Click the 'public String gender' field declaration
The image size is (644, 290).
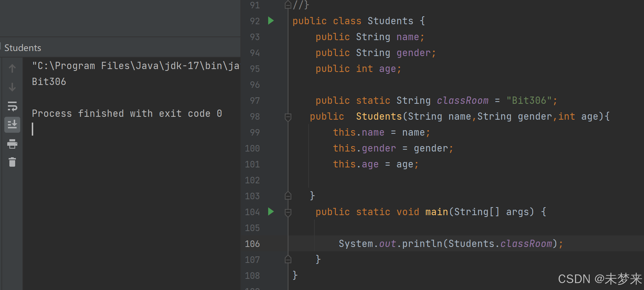pos(376,53)
